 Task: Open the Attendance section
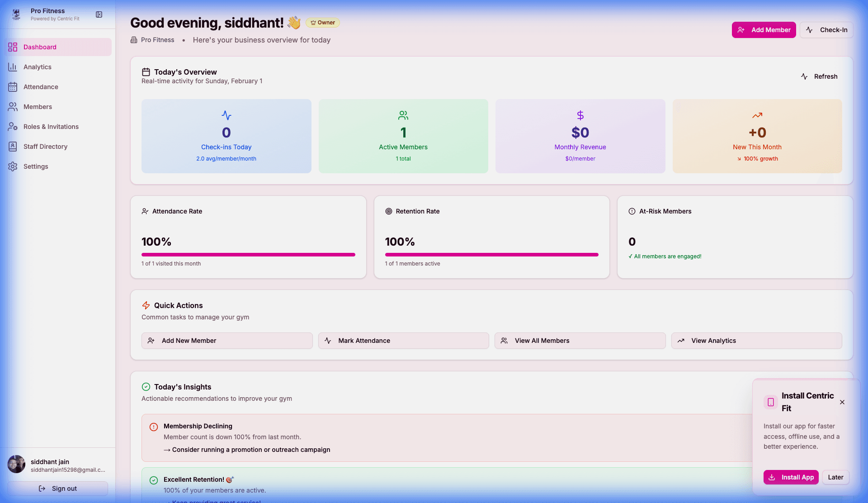tap(41, 86)
